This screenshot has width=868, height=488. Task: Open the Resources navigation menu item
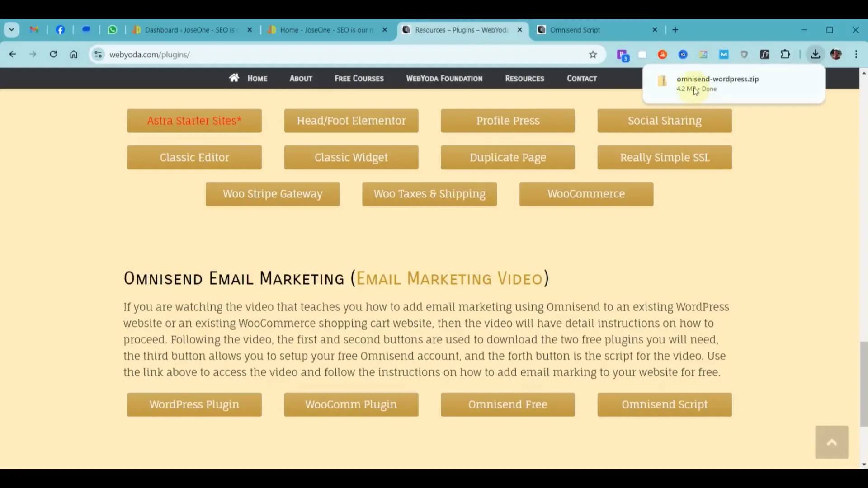tap(524, 79)
